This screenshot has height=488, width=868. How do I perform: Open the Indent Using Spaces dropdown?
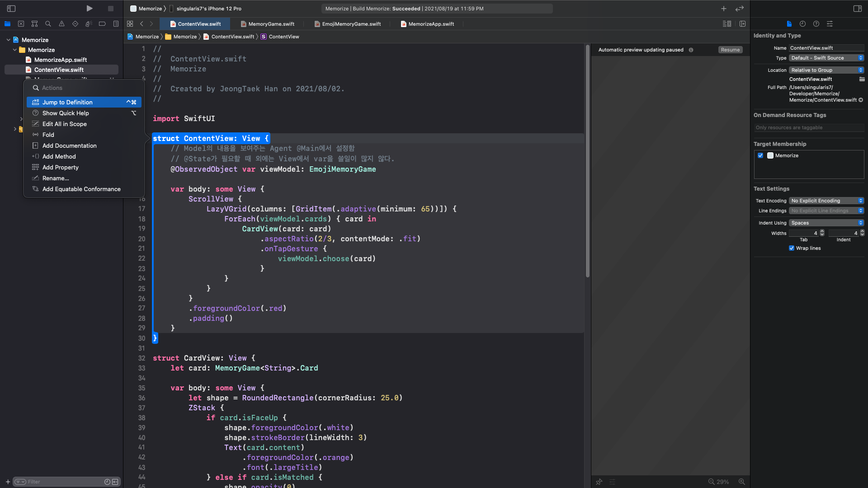tap(826, 223)
